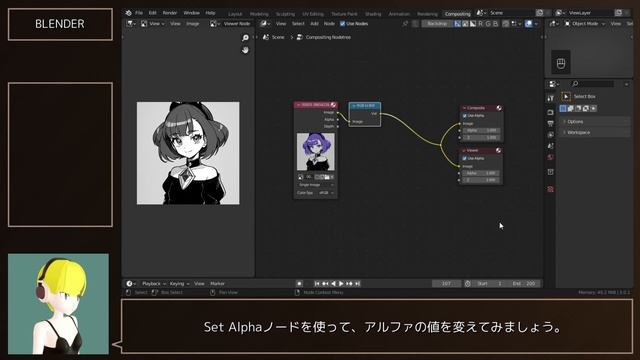The image size is (640, 360).
Task: Open the World properties tab icon
Action: (551, 158)
